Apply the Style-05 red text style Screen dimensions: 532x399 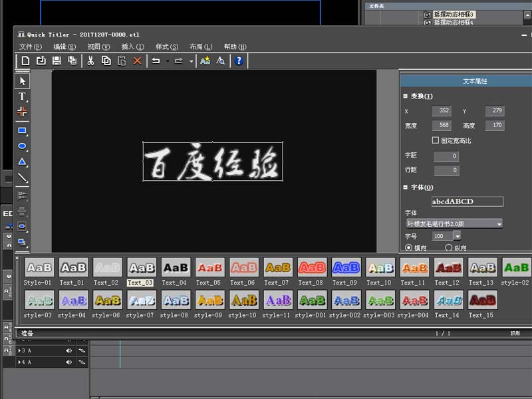[209, 267]
